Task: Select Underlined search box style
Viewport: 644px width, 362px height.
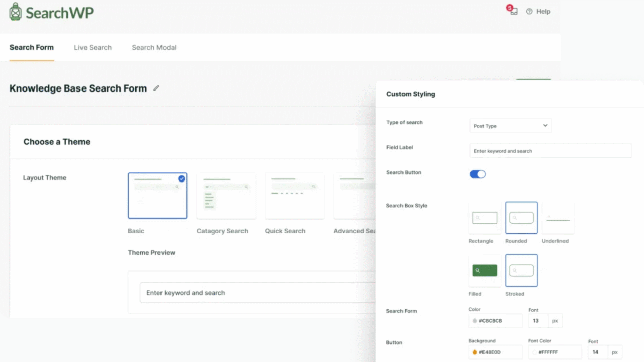Action: click(x=558, y=218)
